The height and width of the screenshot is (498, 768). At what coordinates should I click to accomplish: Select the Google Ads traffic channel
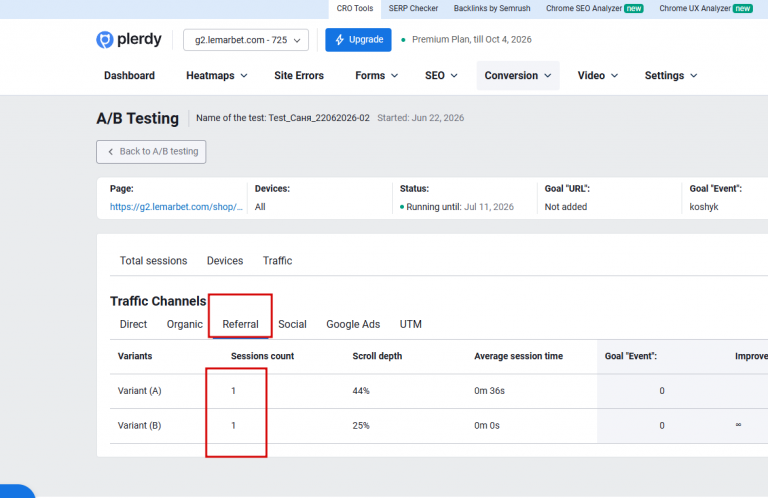pyautogui.click(x=353, y=324)
